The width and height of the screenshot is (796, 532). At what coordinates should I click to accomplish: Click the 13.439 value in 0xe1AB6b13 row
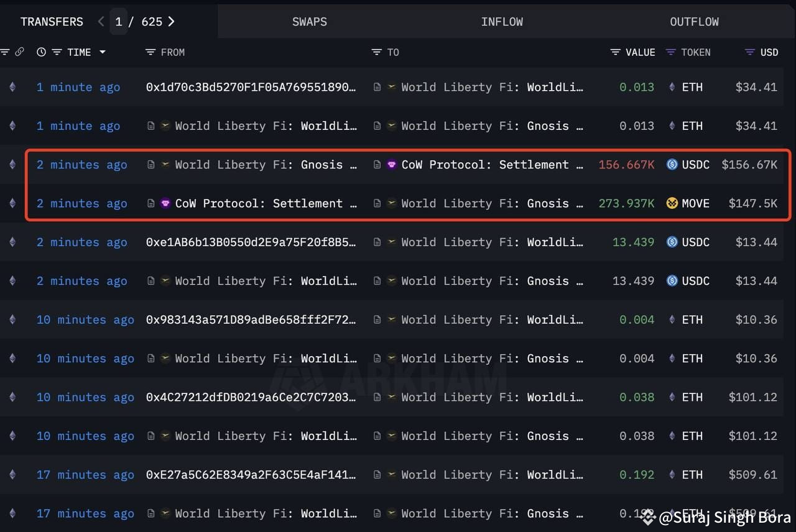[x=633, y=242]
